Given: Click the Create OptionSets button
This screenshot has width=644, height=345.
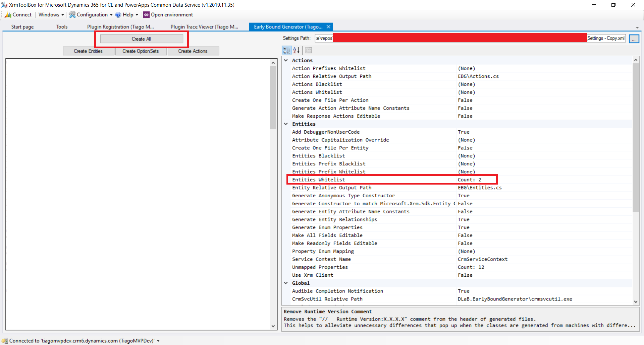Looking at the screenshot, I should point(141,51).
